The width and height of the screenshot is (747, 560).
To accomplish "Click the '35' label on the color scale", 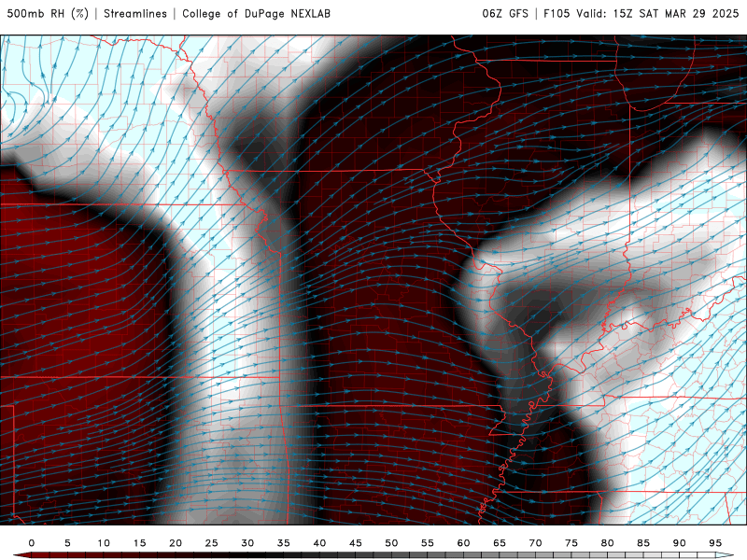I will [x=284, y=543].
